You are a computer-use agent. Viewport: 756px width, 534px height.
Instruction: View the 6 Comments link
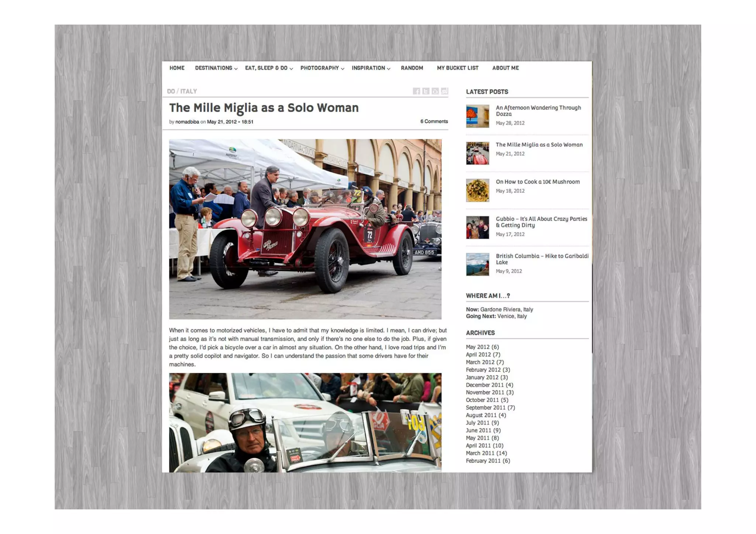434,121
